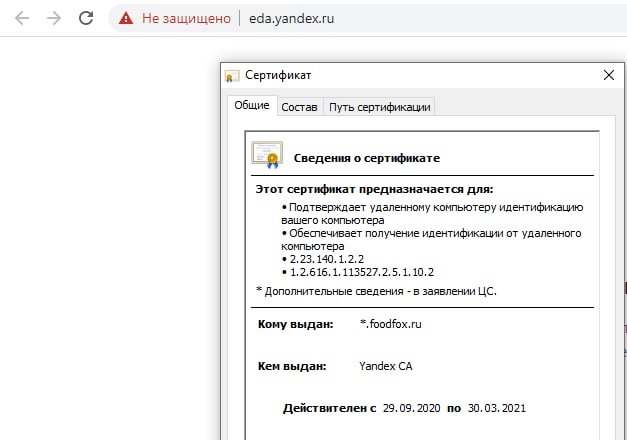Reload the page with the refresh icon
The width and height of the screenshot is (627, 440).
point(86,18)
